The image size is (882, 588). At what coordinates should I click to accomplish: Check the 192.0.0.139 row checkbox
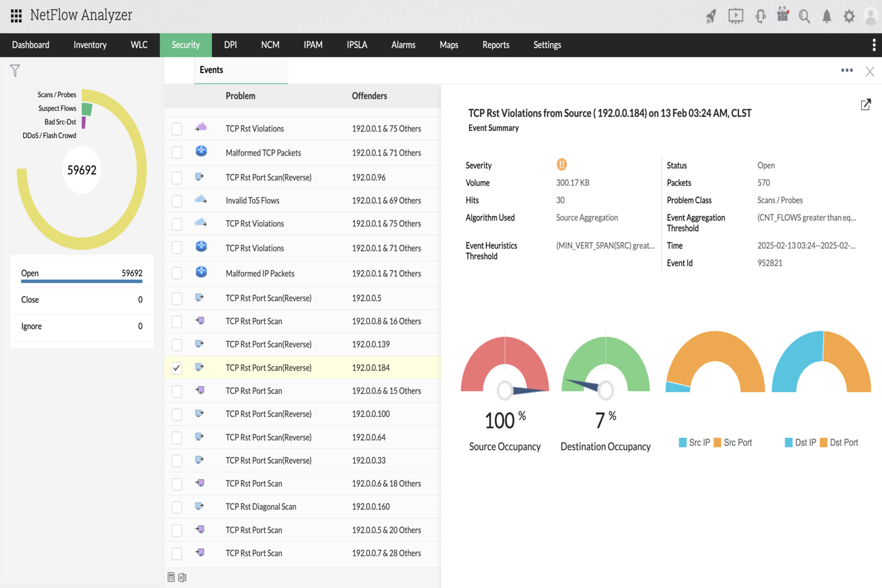(177, 344)
